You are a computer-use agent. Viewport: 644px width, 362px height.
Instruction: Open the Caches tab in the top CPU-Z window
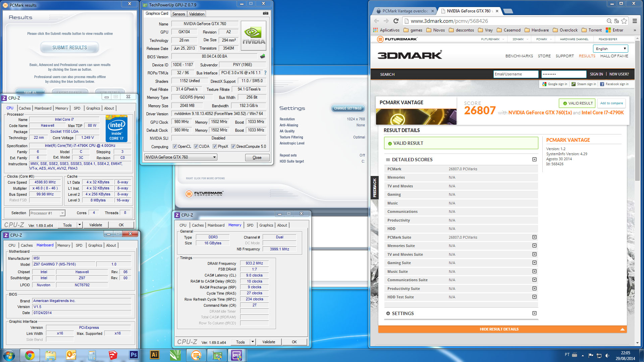(24, 108)
